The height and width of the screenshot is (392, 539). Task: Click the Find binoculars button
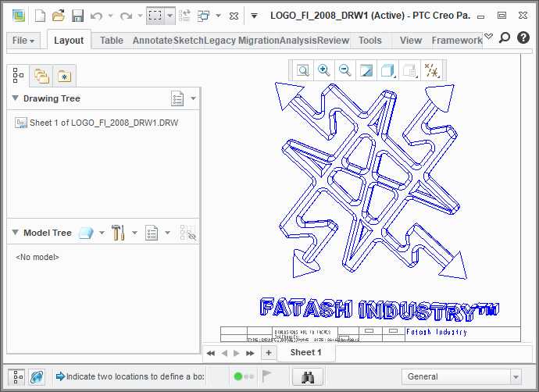pyautogui.click(x=308, y=377)
